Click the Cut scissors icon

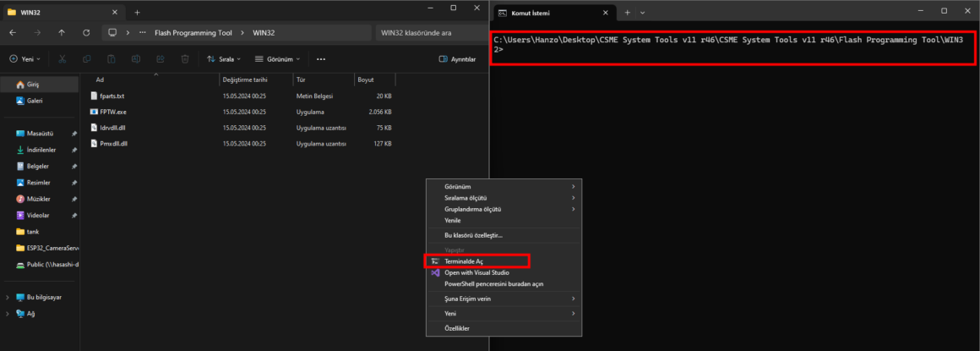62,59
